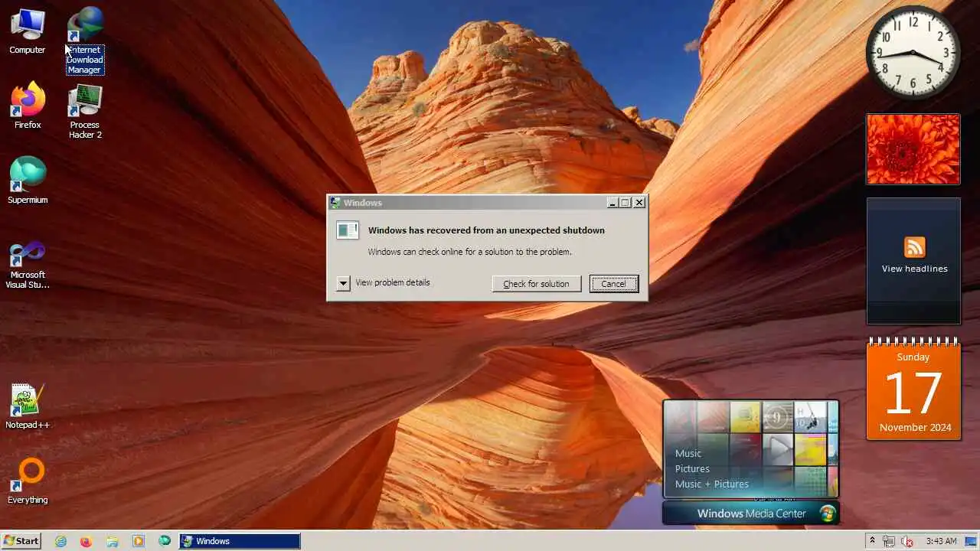This screenshot has width=980, height=551.
Task: Click View headlines in feed gadget
Action: (x=914, y=269)
